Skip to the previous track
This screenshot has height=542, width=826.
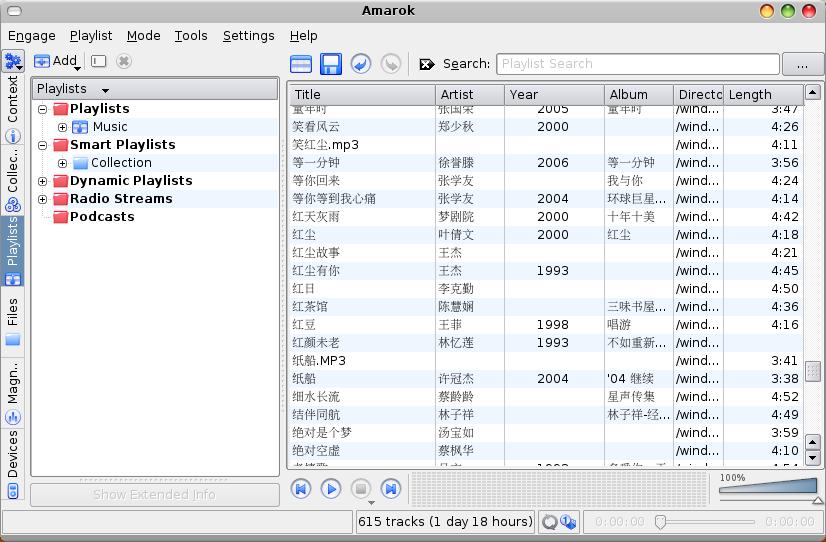pyautogui.click(x=301, y=489)
